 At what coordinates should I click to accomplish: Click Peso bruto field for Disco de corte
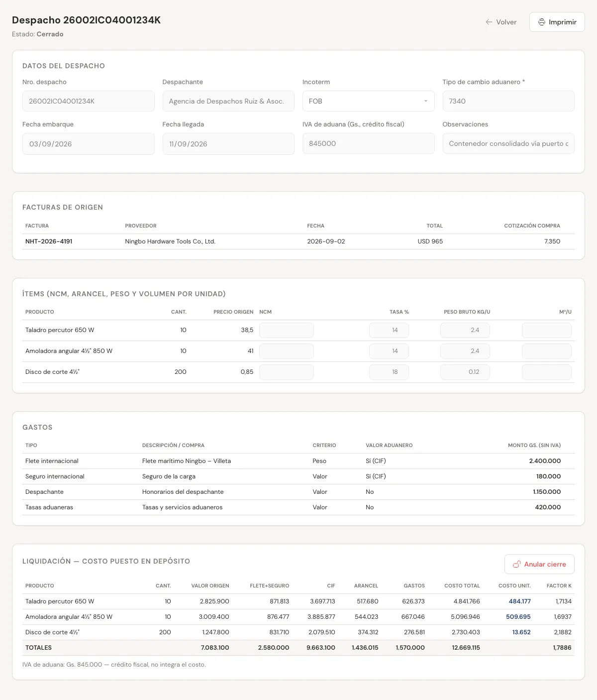click(x=465, y=372)
